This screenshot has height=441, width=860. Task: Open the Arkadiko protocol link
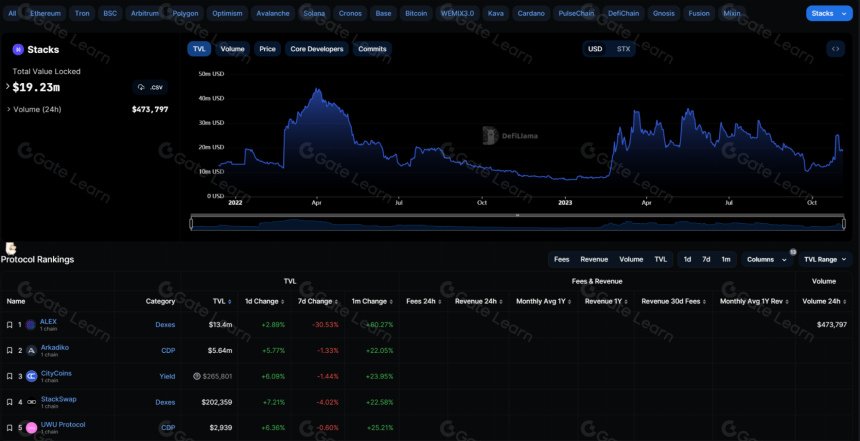(x=55, y=347)
